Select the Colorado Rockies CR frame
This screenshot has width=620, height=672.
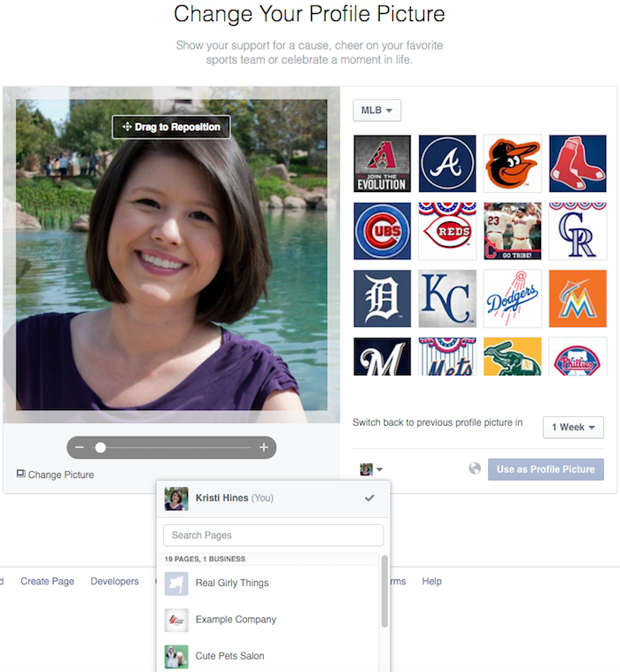coord(577,231)
